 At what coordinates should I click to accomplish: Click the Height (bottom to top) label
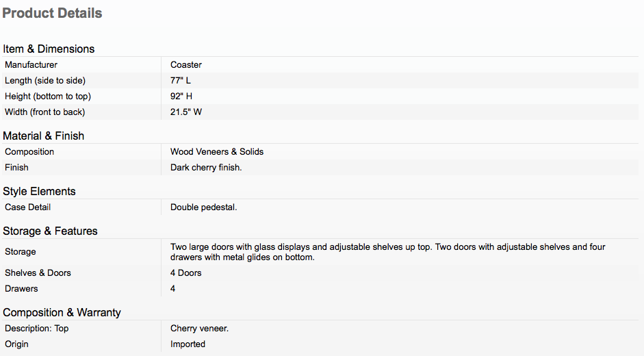click(x=48, y=97)
